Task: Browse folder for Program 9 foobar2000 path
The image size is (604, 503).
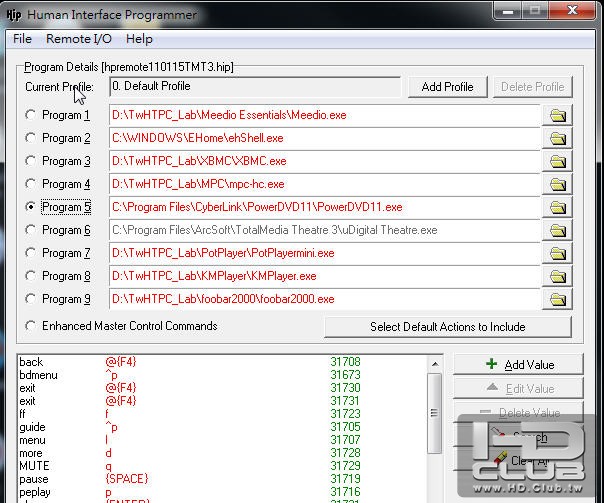Action: coord(557,299)
